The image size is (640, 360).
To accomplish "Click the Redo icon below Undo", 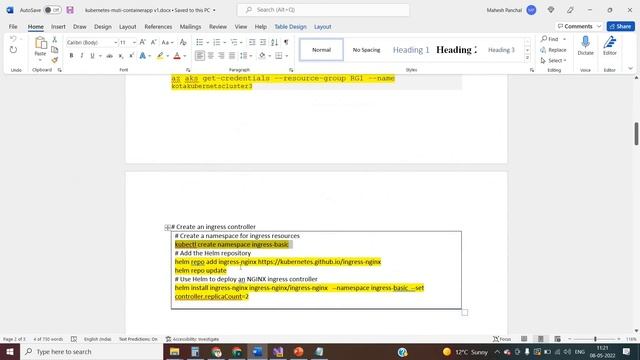I will coord(13,50).
